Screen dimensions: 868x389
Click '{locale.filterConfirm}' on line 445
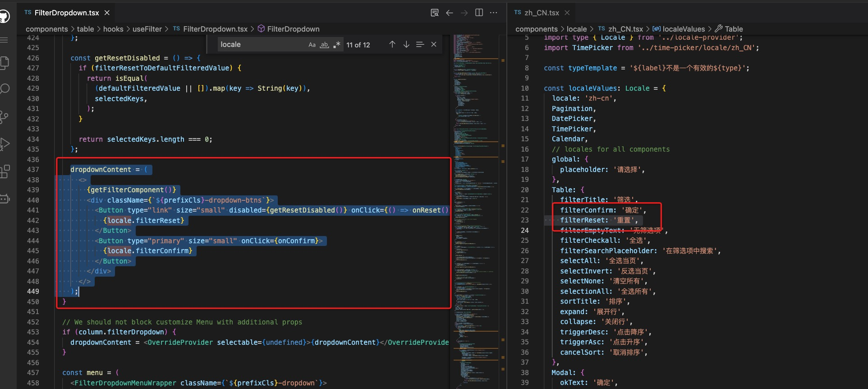pos(147,251)
